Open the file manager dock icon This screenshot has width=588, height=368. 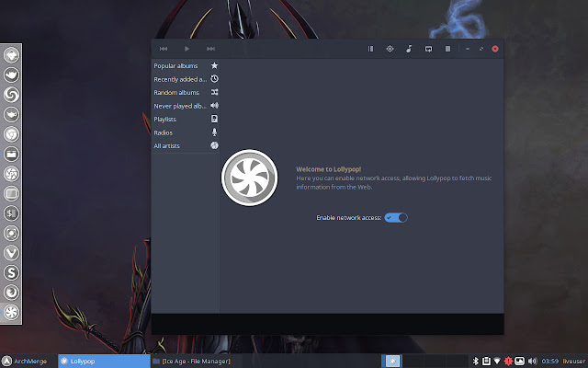11,154
